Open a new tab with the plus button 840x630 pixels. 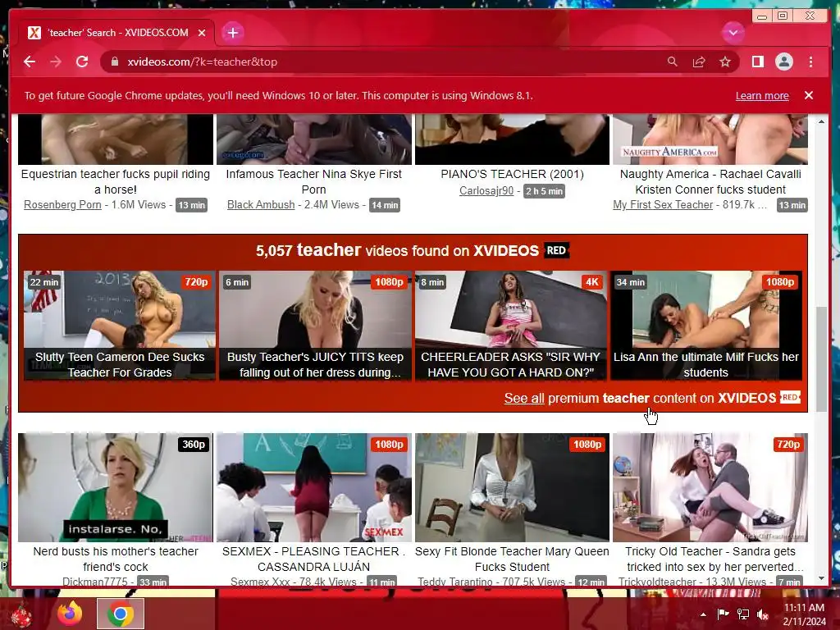coord(232,33)
